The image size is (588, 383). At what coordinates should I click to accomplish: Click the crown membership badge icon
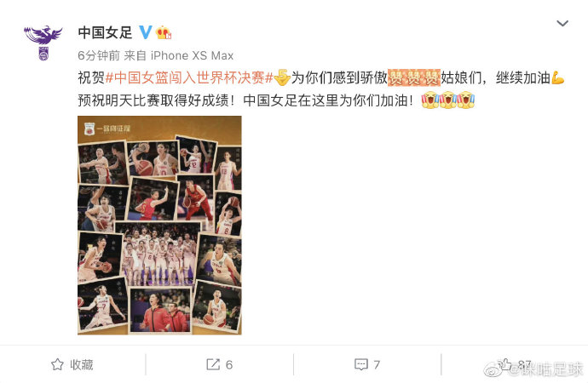164,32
